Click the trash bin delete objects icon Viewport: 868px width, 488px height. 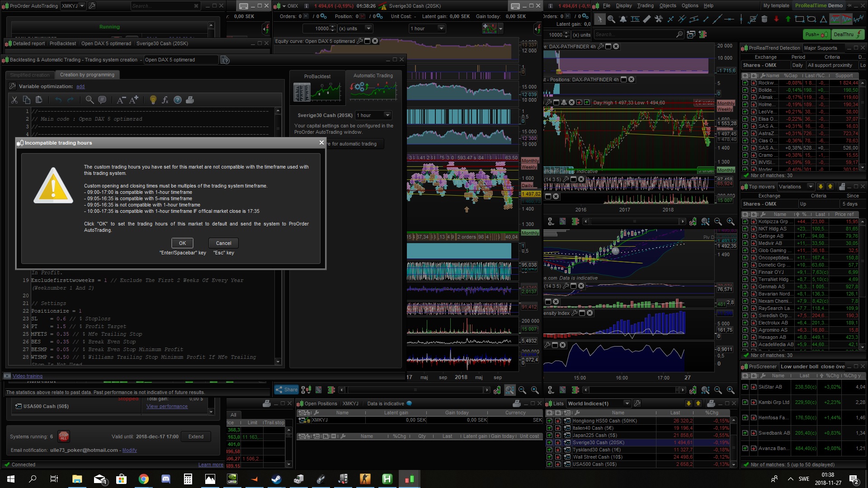pos(764,19)
